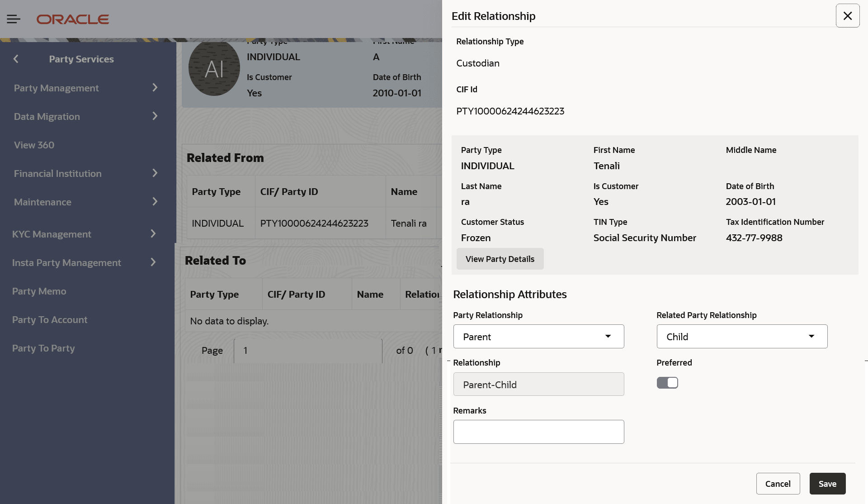Expand Financial Institution chevron
The image size is (868, 504).
155,173
